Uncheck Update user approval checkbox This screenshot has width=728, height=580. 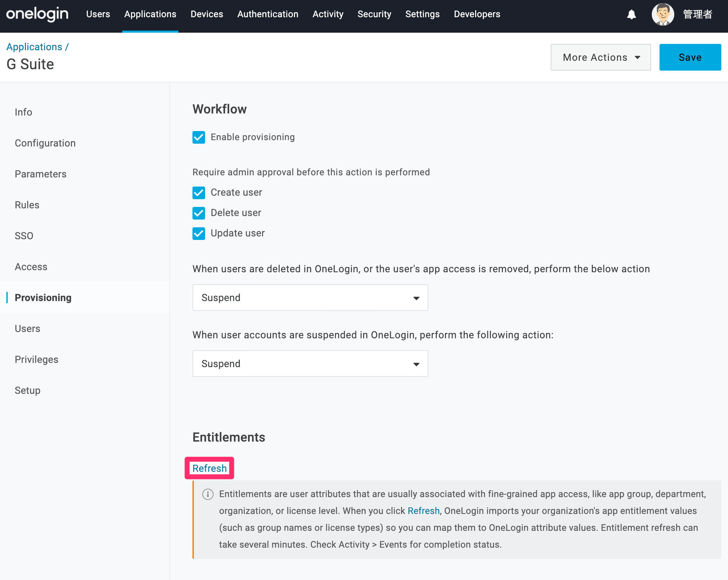199,234
